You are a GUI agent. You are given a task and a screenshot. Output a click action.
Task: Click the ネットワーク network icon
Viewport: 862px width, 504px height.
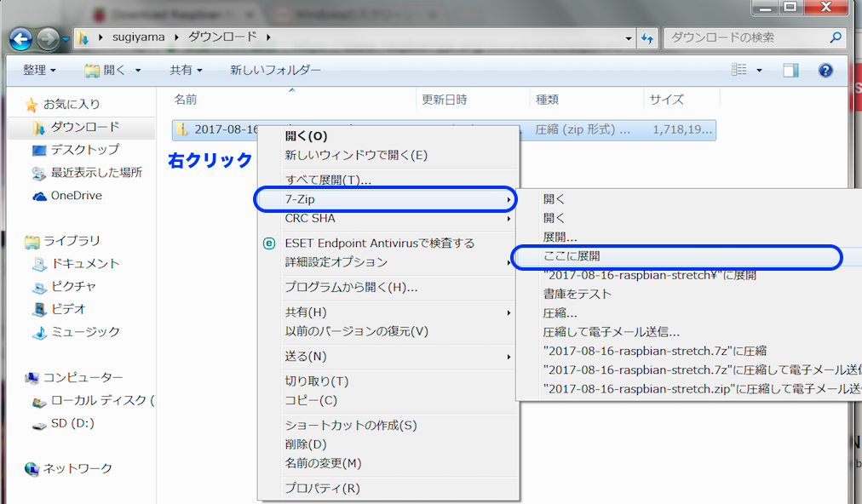32,468
